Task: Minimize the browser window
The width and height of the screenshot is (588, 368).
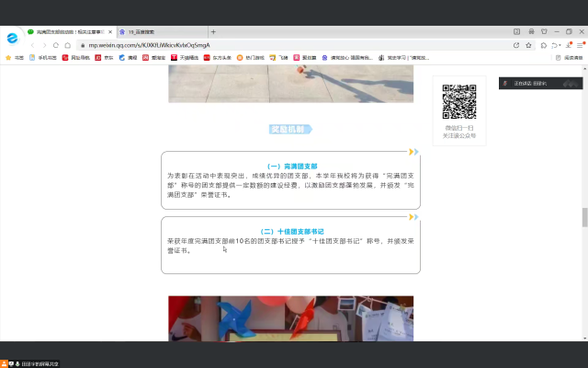Action: [557, 31]
